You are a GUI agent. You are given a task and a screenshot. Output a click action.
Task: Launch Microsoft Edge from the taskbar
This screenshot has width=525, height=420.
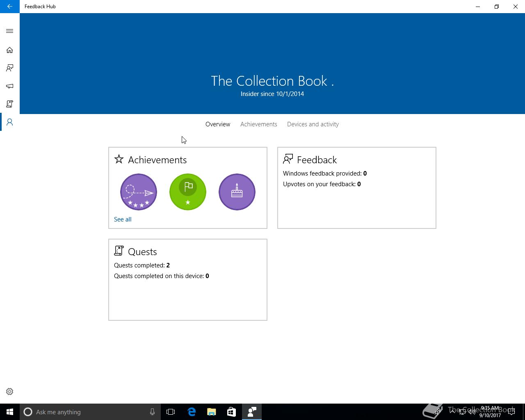pyautogui.click(x=192, y=412)
